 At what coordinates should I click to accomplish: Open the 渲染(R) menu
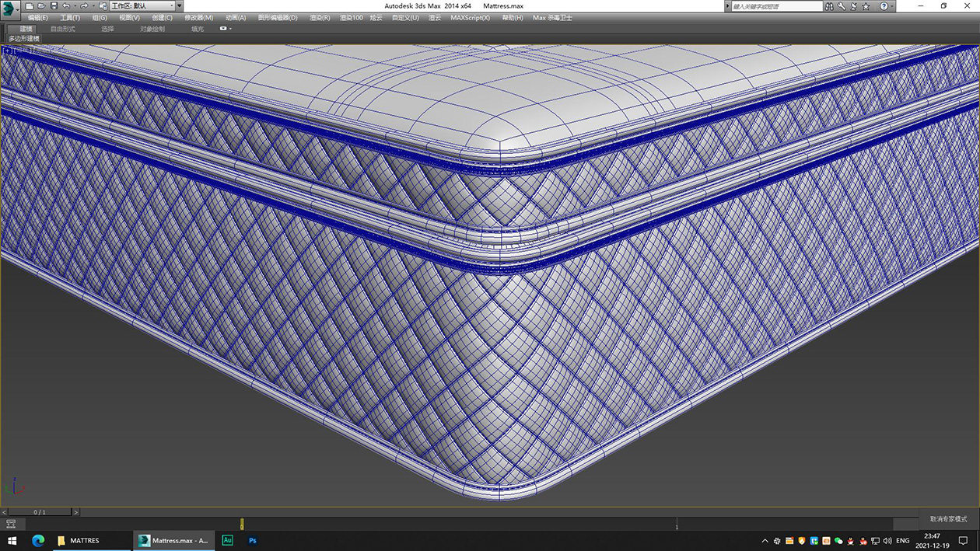[320, 17]
